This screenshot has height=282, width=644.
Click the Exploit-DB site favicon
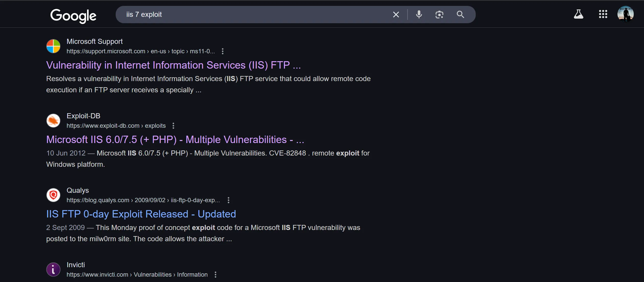[53, 121]
